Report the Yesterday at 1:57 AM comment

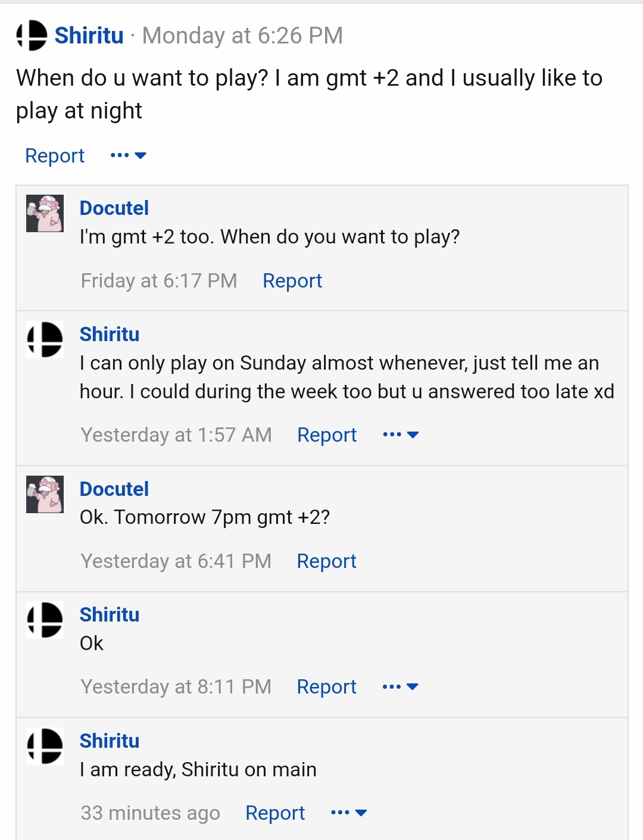coord(327,435)
